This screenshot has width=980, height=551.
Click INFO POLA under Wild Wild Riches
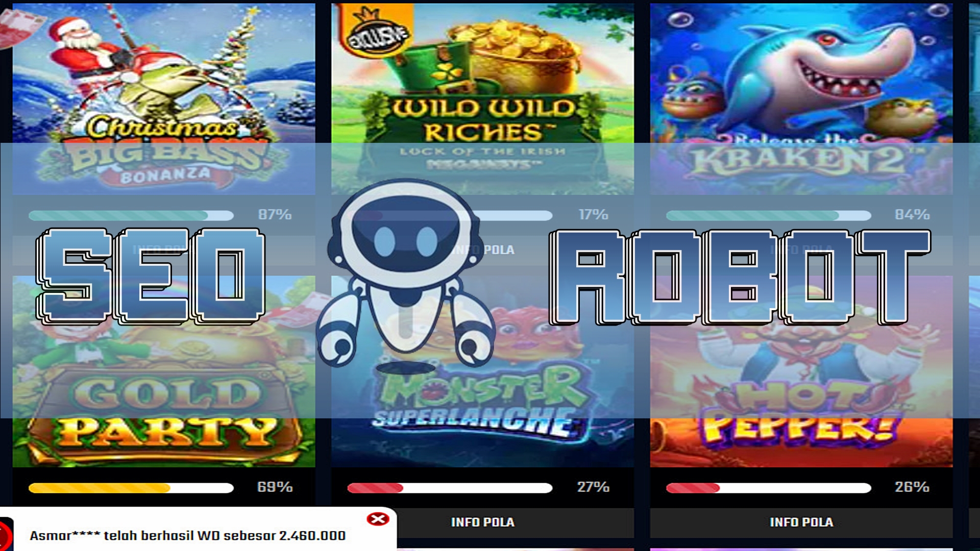pyautogui.click(x=482, y=250)
